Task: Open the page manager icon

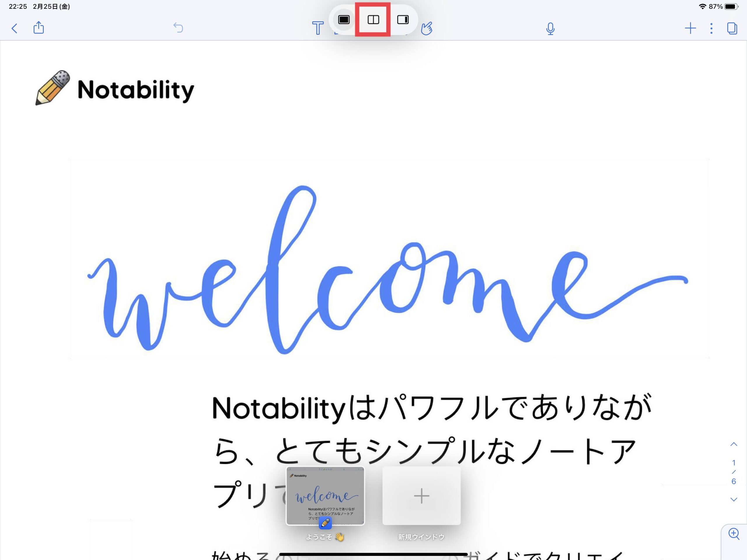Action: coord(732,28)
